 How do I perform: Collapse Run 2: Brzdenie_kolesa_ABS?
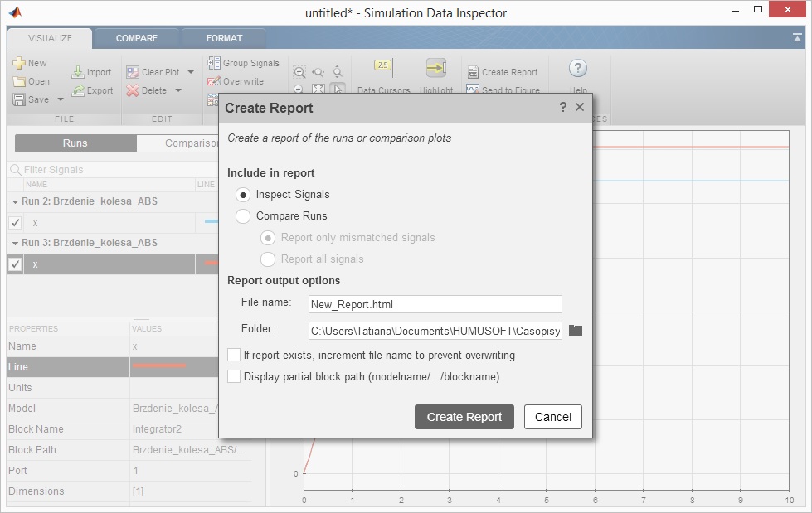pos(16,202)
